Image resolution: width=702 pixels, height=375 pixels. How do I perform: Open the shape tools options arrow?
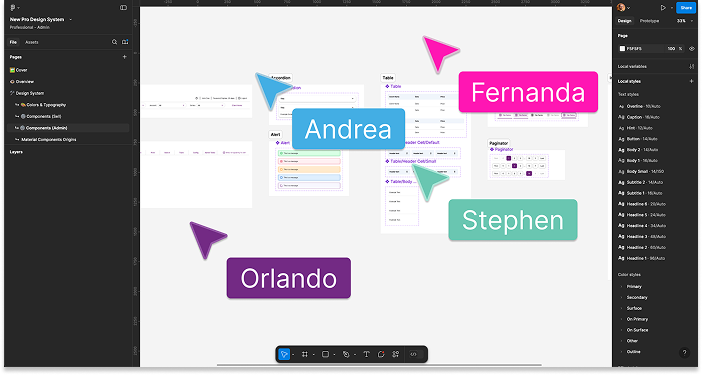point(334,355)
